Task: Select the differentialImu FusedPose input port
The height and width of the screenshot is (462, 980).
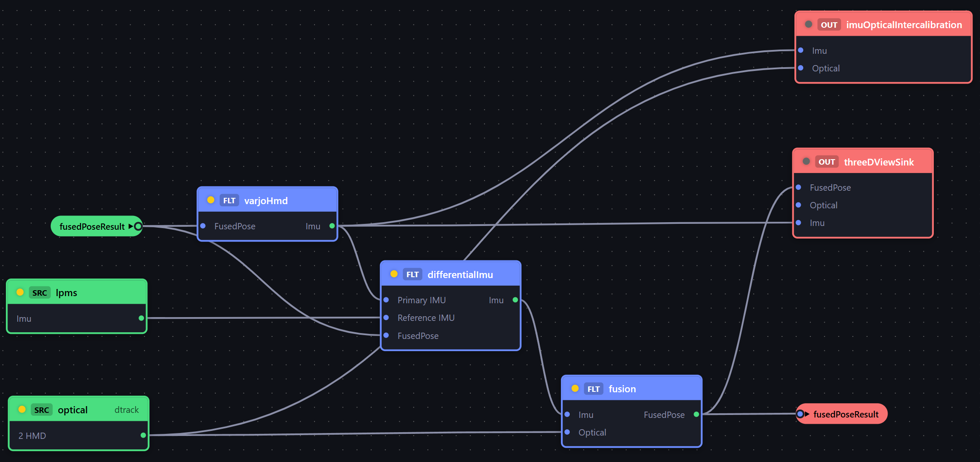Action: pyautogui.click(x=386, y=335)
